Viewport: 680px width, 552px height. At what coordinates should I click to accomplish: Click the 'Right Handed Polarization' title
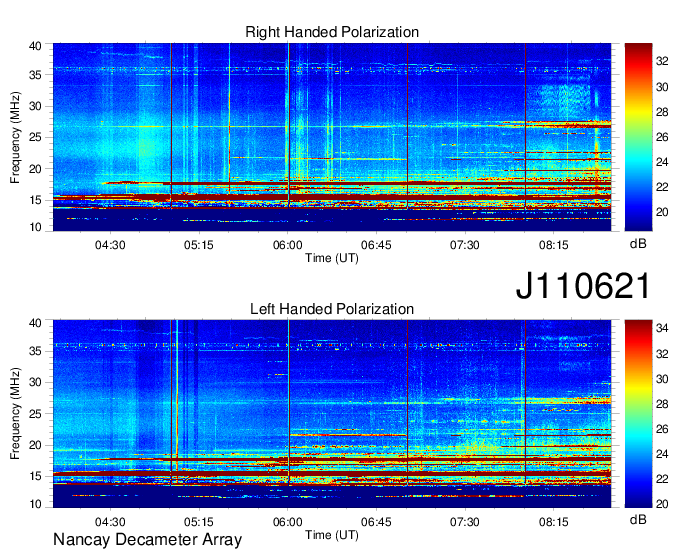(x=332, y=32)
